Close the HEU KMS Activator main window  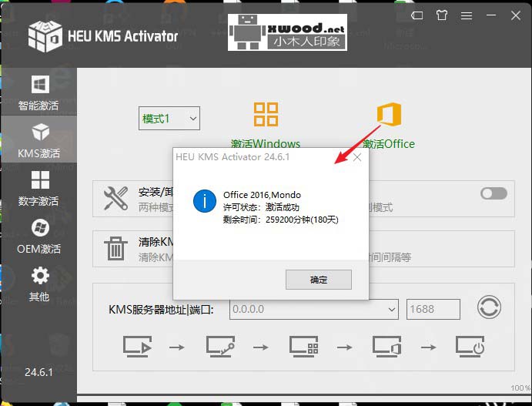pyautogui.click(x=516, y=15)
